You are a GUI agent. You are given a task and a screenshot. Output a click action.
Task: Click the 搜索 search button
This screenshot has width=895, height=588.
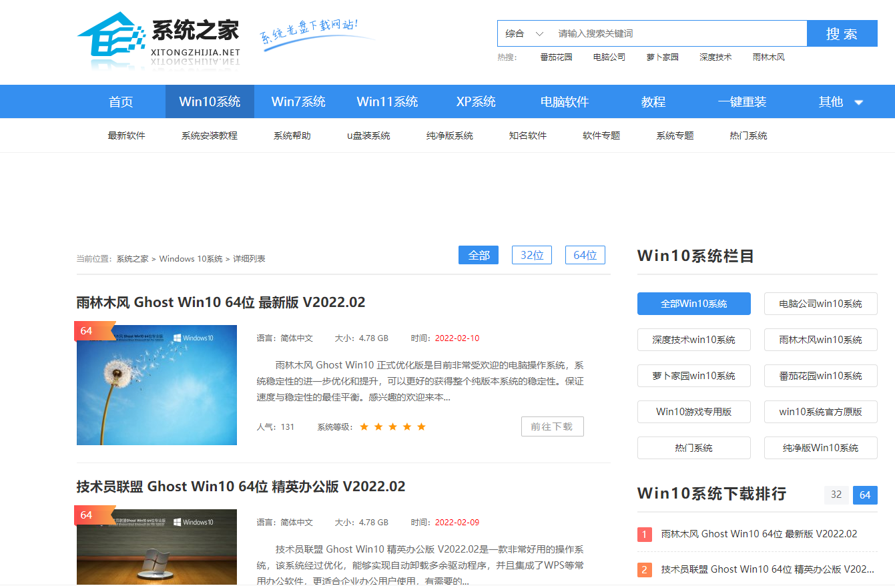[842, 33]
